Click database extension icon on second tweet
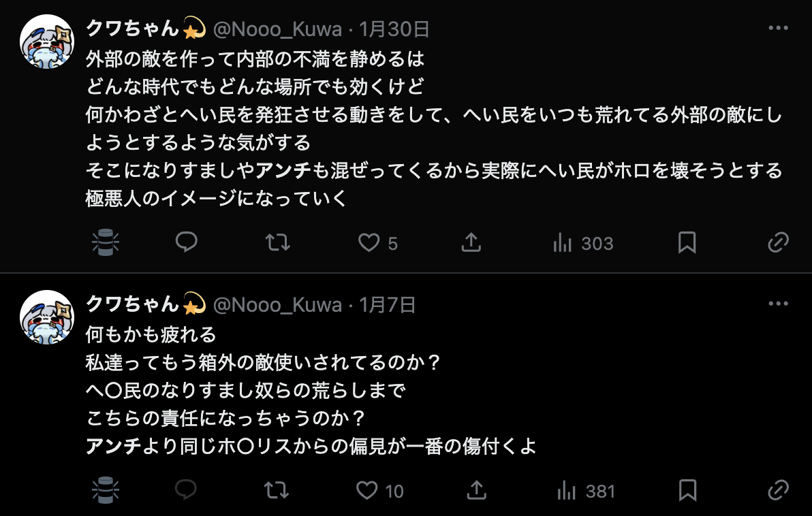812x516 pixels. point(106,490)
